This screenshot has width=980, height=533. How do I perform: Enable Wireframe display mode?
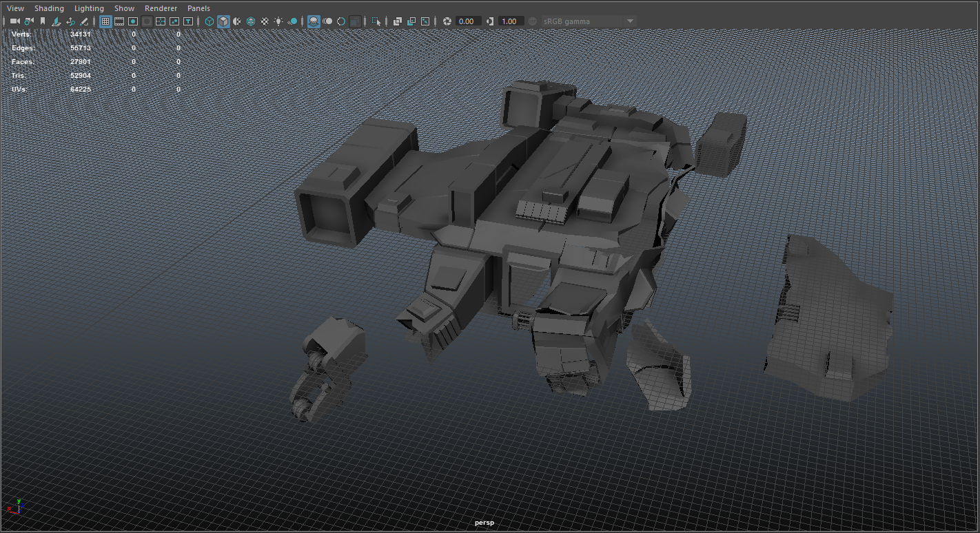tap(210, 21)
